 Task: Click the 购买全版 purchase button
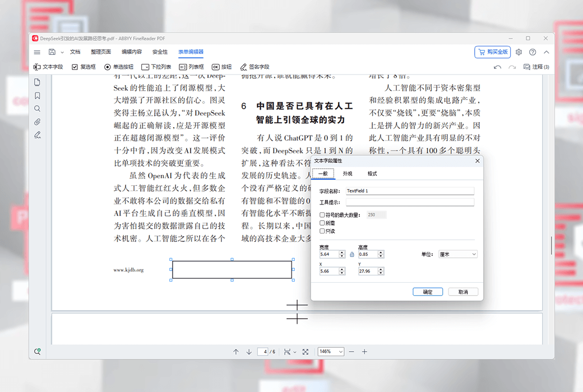[x=492, y=52]
